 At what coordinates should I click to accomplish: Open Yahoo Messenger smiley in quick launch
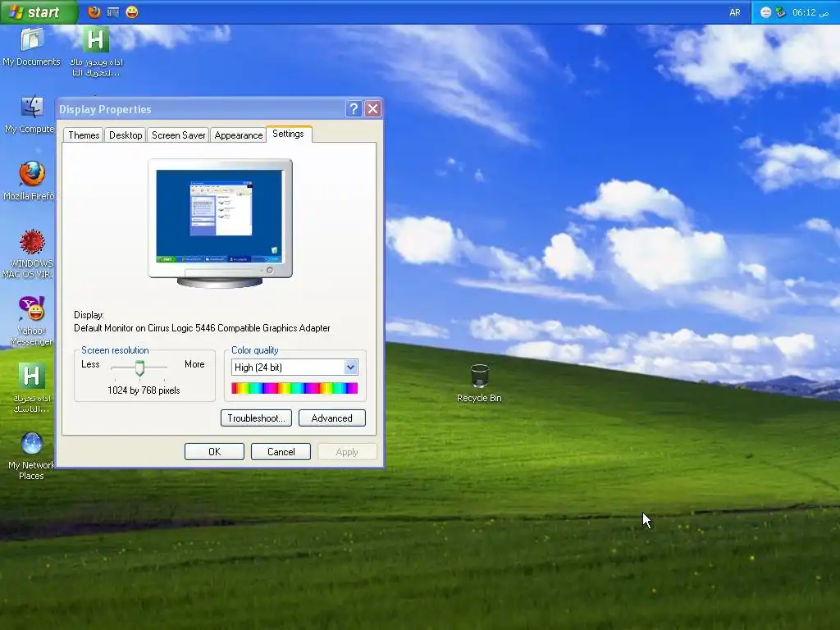[132, 11]
